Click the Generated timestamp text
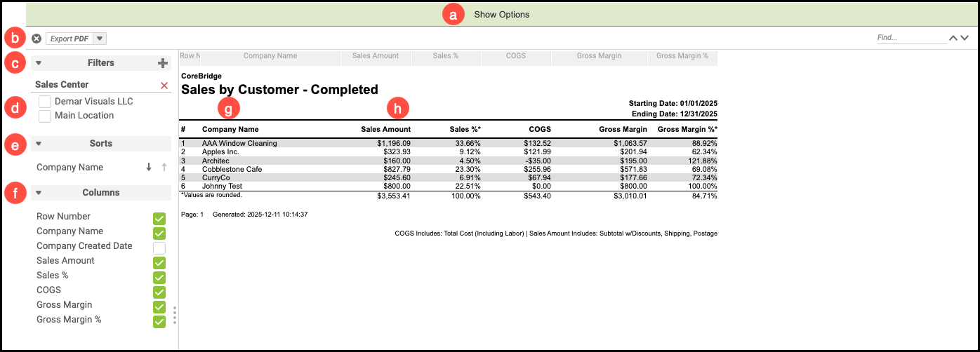 pyautogui.click(x=260, y=214)
